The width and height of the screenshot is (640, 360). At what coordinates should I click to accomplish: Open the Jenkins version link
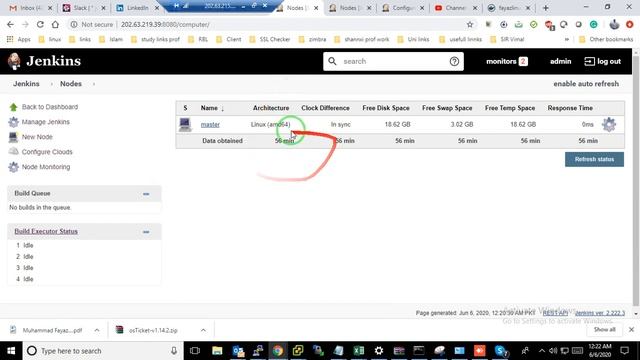600,313
